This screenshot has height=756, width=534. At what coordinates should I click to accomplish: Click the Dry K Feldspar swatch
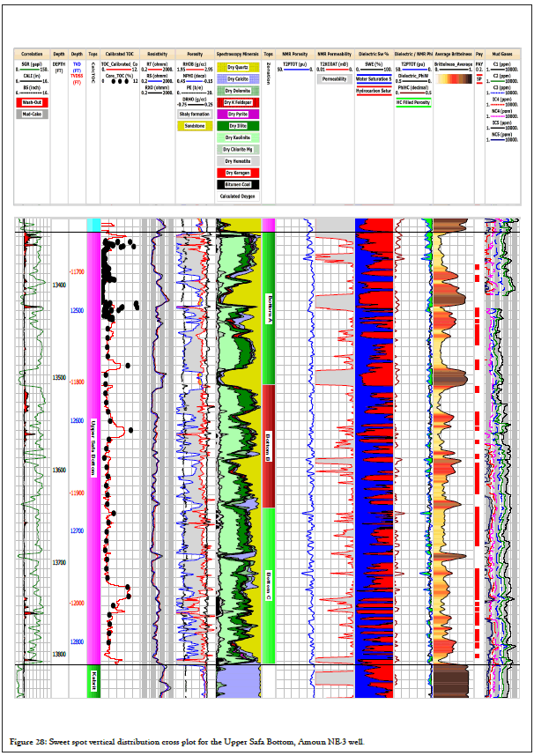point(237,102)
